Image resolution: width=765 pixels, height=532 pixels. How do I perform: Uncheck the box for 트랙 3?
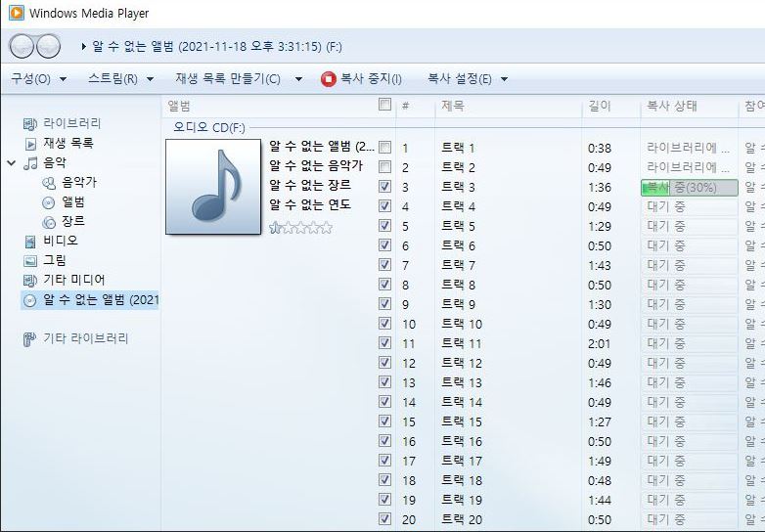pyautogui.click(x=384, y=186)
